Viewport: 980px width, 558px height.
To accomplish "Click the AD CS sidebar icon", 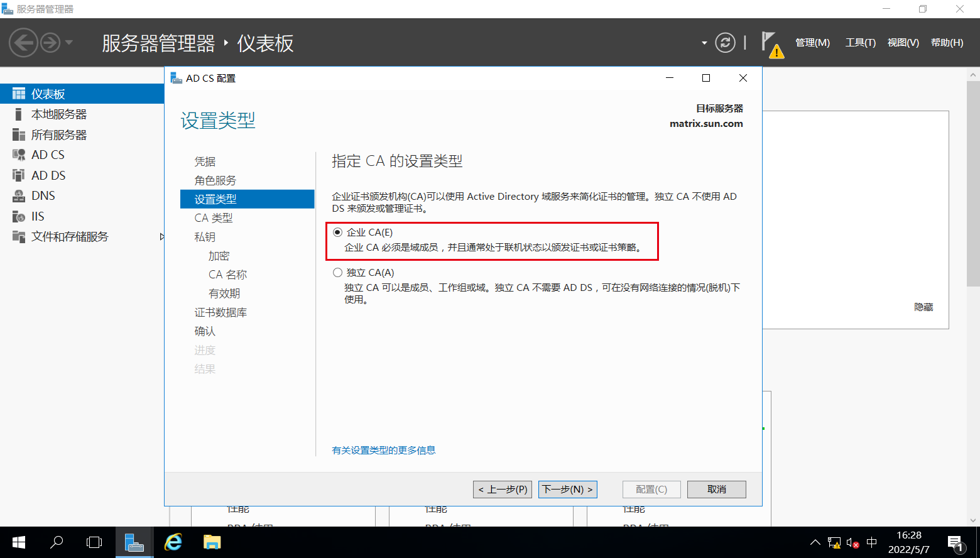I will point(19,155).
